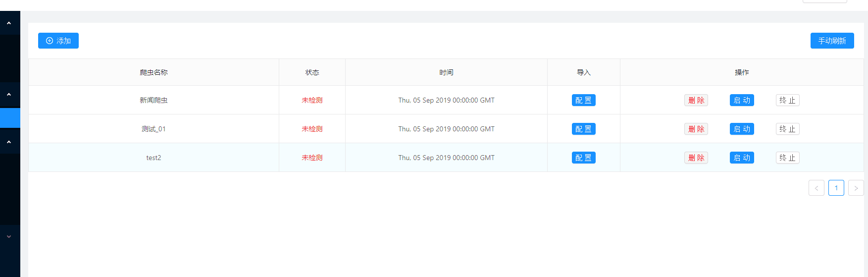This screenshot has height=277, width=868.
Task: Click the 状态 column header
Action: coord(312,72)
